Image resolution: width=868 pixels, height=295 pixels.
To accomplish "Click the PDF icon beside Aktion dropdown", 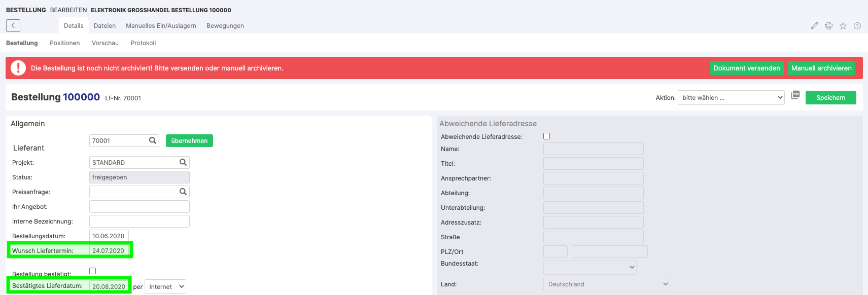I will [795, 95].
